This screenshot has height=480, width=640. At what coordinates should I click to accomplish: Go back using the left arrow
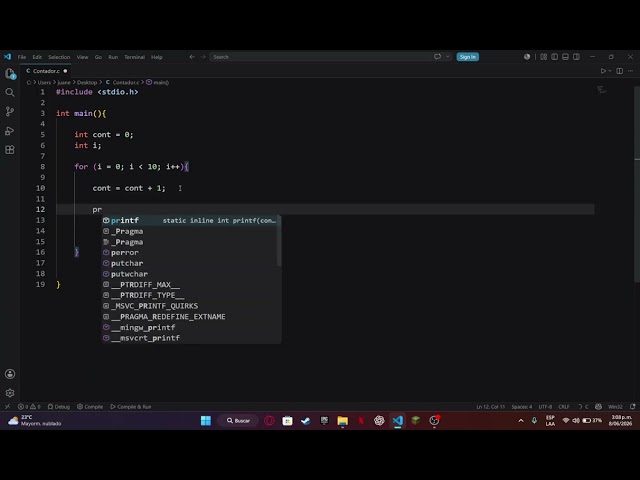[192, 57]
